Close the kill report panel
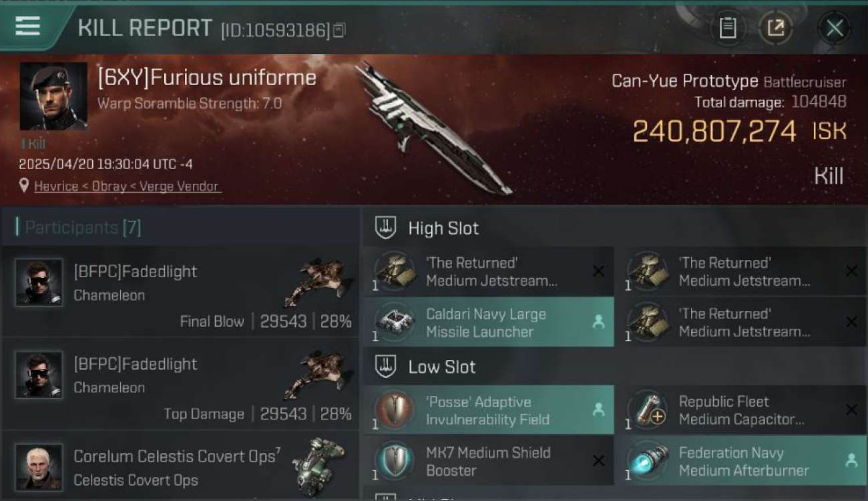 coord(835,28)
